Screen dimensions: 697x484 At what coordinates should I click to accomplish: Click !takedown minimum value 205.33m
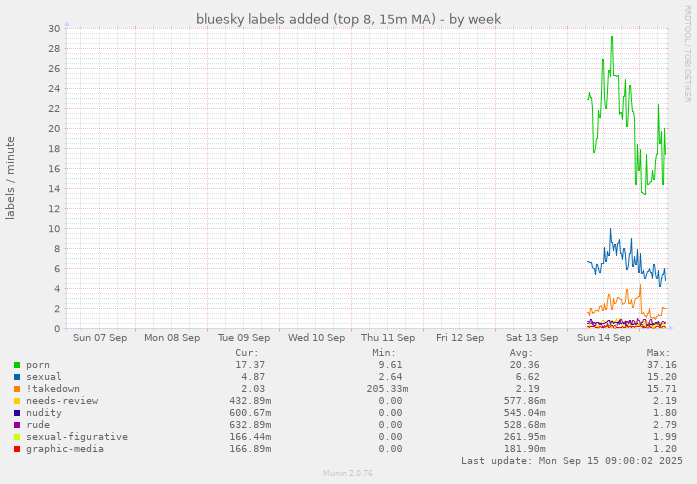click(387, 389)
